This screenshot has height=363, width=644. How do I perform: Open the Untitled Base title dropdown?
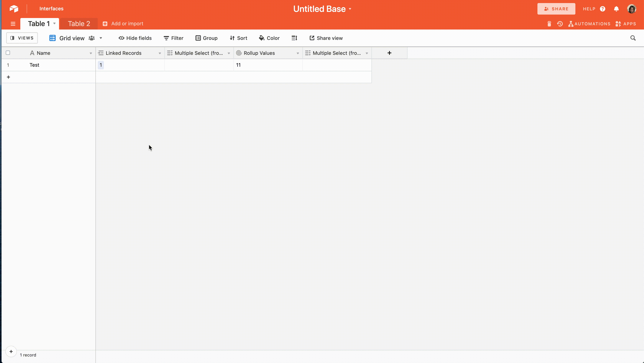pyautogui.click(x=322, y=9)
